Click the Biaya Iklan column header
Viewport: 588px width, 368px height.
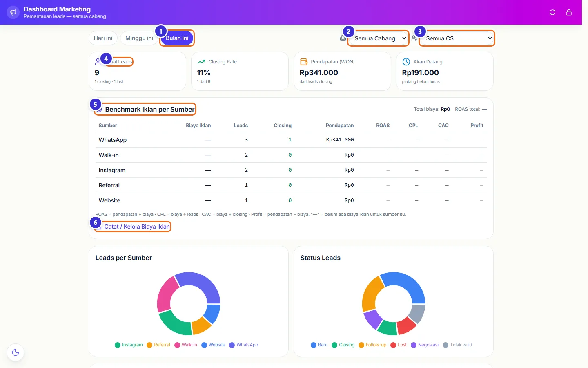[x=198, y=126]
